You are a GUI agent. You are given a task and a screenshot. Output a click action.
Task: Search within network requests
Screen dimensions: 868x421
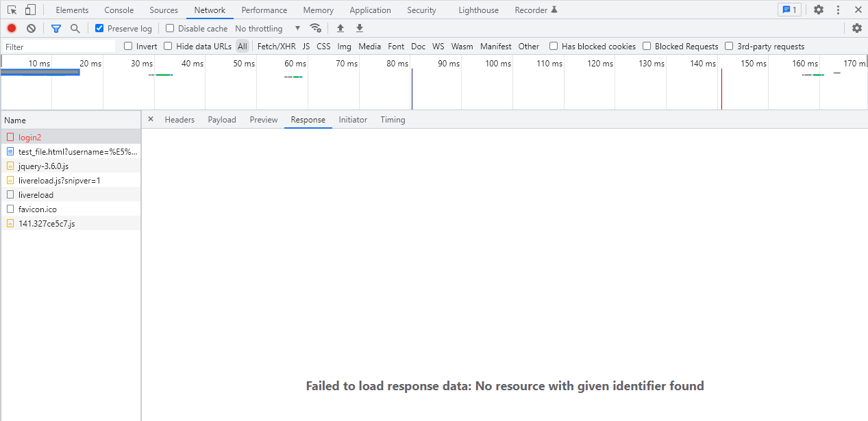75,28
